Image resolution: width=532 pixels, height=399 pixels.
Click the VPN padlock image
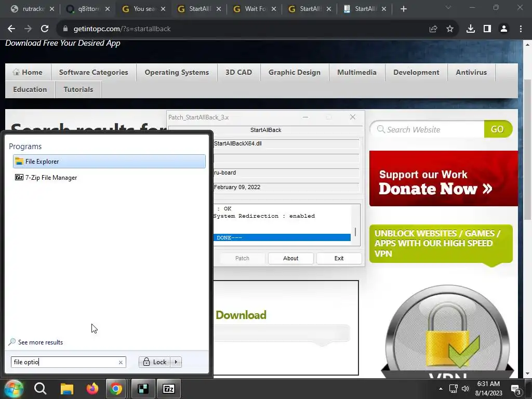click(x=447, y=332)
